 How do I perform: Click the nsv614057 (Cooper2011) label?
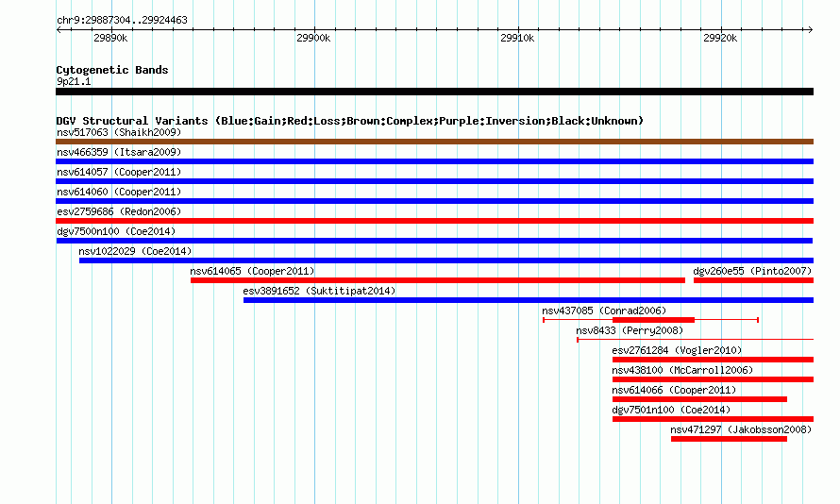(119, 172)
